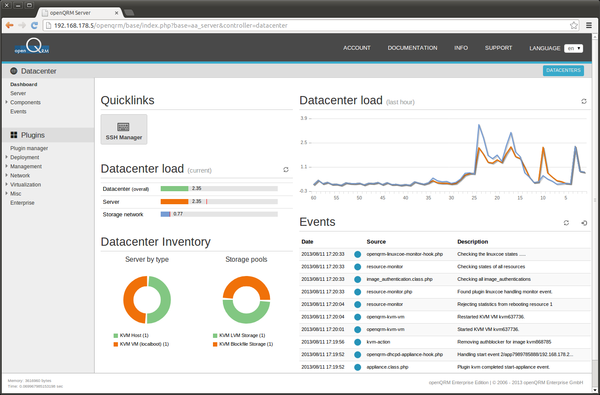Click the DATACENTERS button
The image size is (600, 395).
tap(563, 70)
